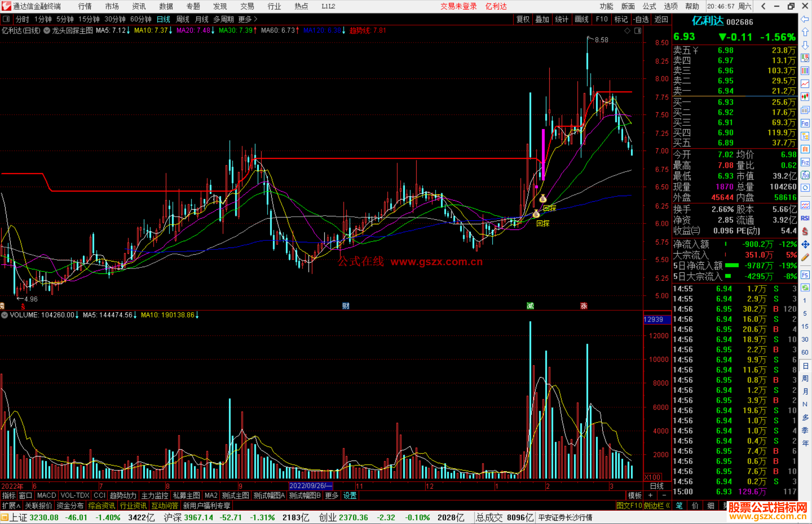812x524 pixels.
Task: Open the 行情 menu
Action: click(85, 6)
